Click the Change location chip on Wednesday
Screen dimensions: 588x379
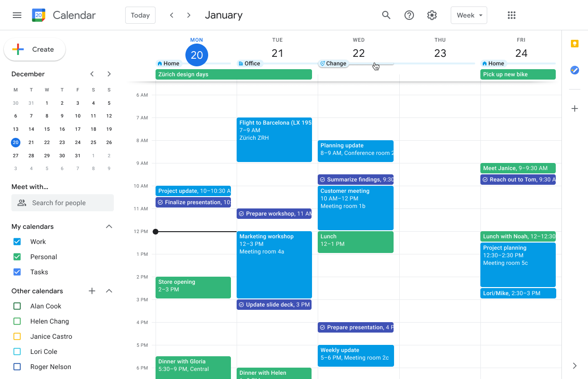coord(333,63)
